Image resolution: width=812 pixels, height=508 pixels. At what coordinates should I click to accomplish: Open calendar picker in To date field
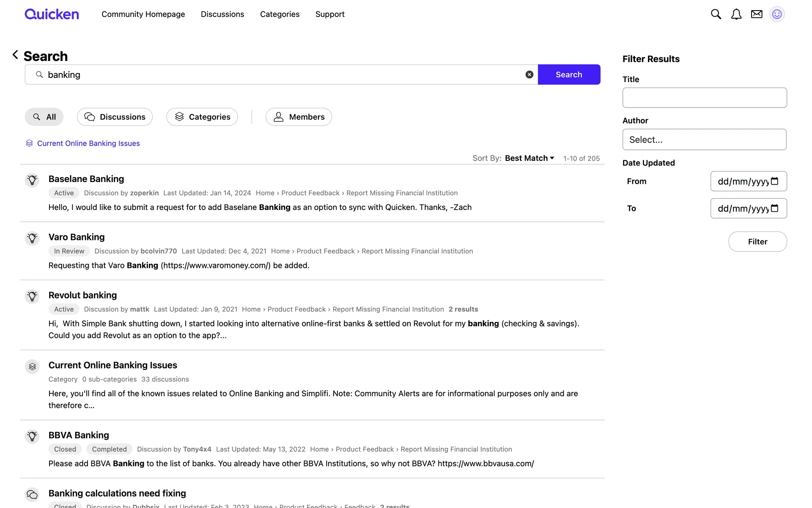(774, 208)
